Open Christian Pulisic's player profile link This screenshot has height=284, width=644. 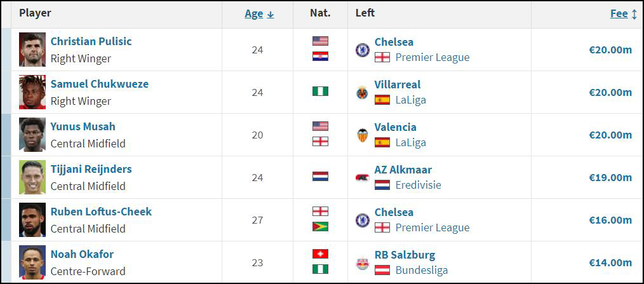tap(91, 41)
